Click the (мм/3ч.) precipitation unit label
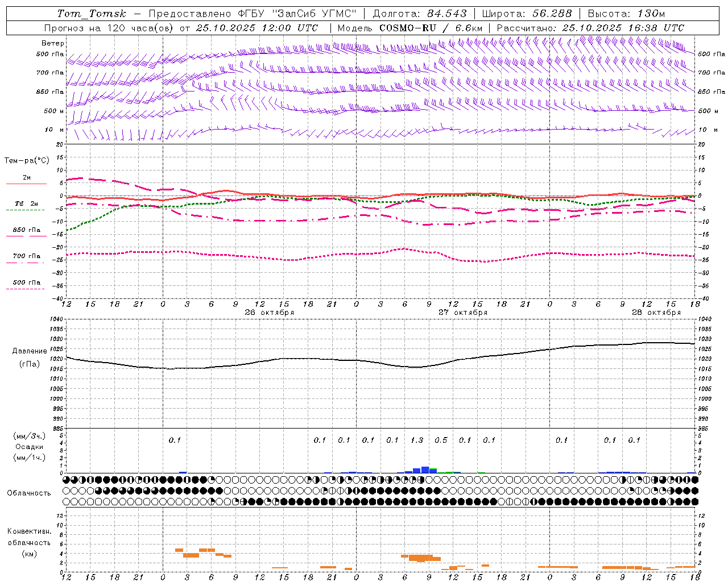The image size is (728, 582). (x=30, y=436)
